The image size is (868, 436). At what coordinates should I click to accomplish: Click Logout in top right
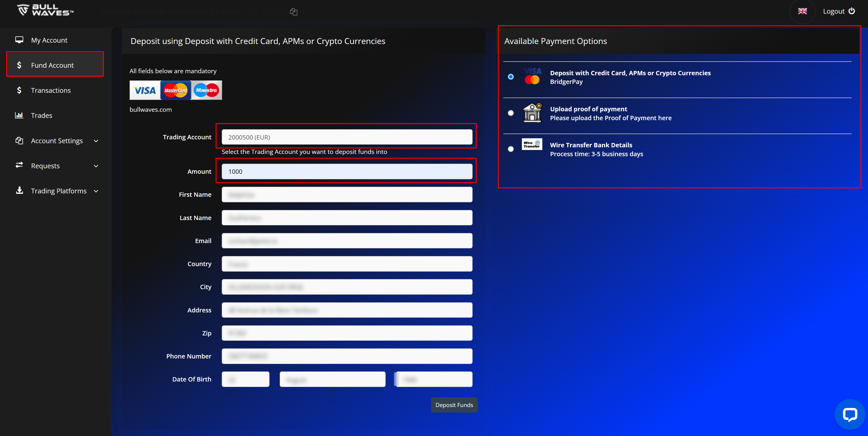[838, 11]
